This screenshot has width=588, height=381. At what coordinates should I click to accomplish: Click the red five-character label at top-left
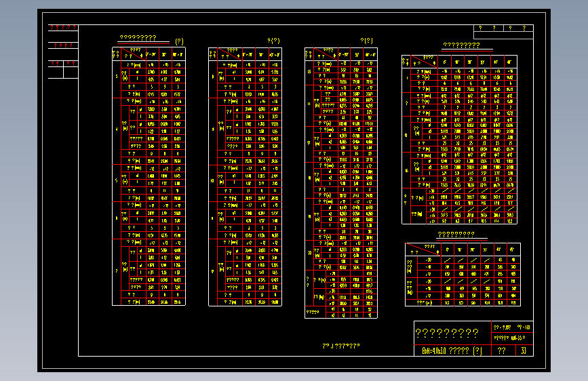coord(63,27)
